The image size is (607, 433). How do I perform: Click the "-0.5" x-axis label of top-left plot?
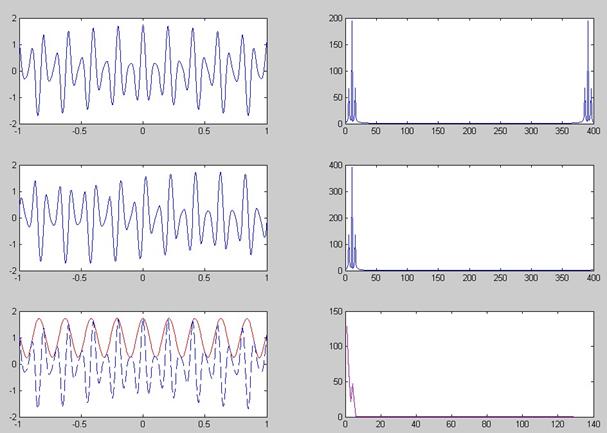click(80, 131)
